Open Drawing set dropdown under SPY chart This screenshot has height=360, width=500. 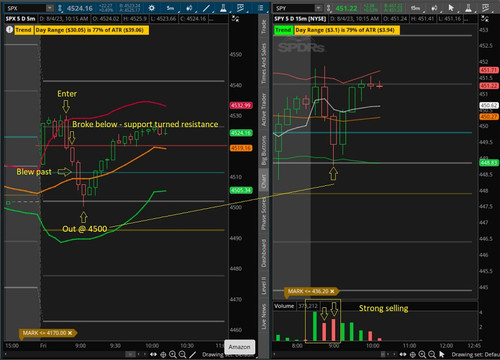tap(475, 355)
